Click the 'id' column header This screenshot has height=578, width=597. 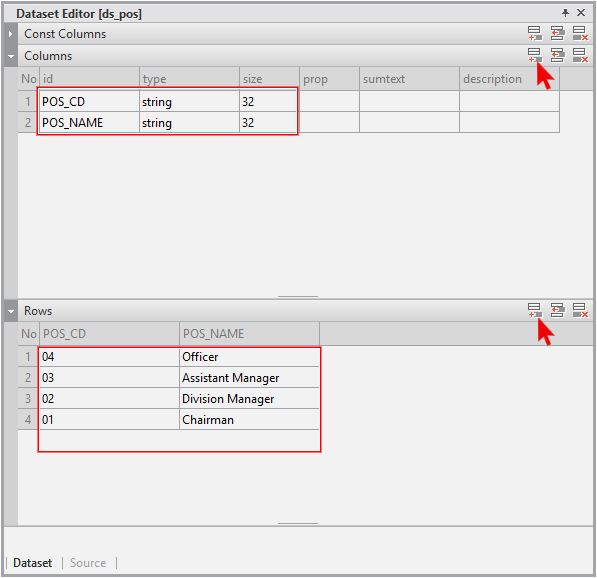[x=89, y=79]
